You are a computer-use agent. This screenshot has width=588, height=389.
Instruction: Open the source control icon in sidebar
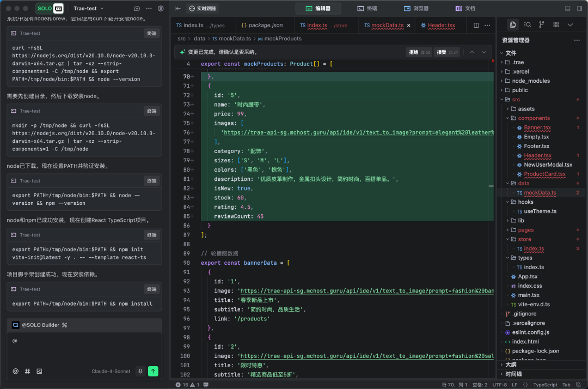(x=541, y=25)
